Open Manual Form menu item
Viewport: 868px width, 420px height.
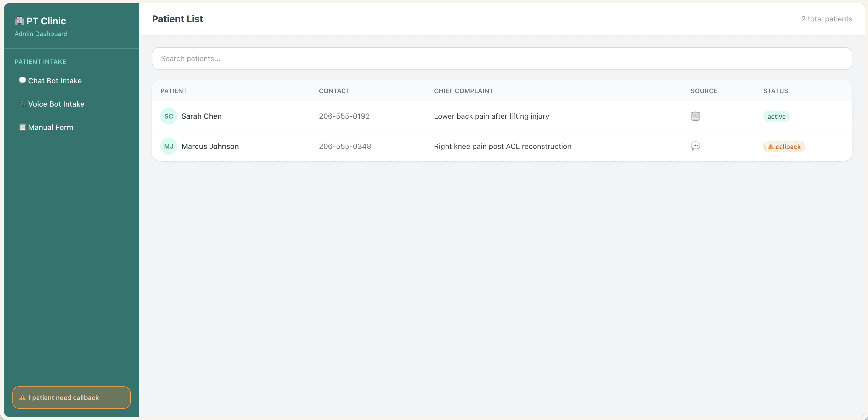click(50, 127)
